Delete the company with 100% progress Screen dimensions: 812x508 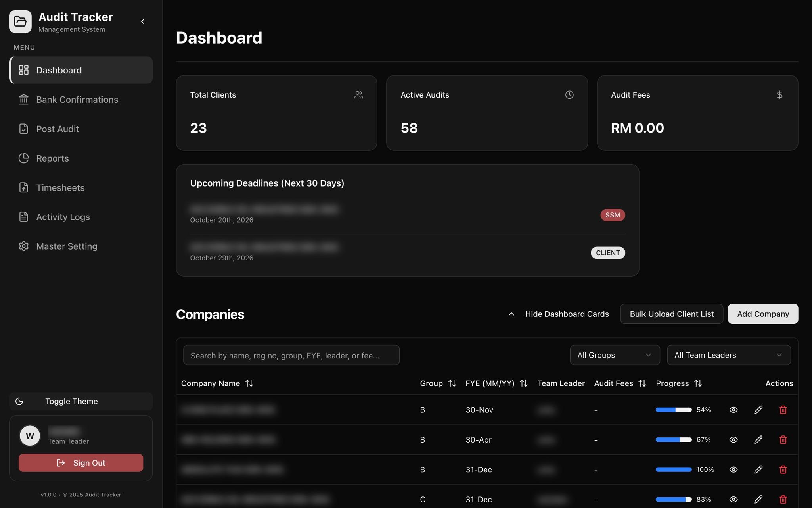pyautogui.click(x=783, y=470)
